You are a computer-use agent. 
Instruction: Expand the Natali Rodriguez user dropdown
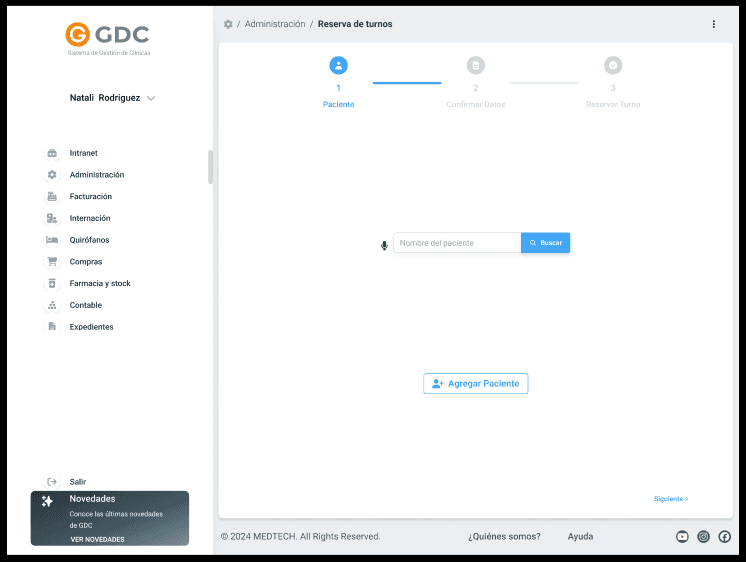click(151, 99)
